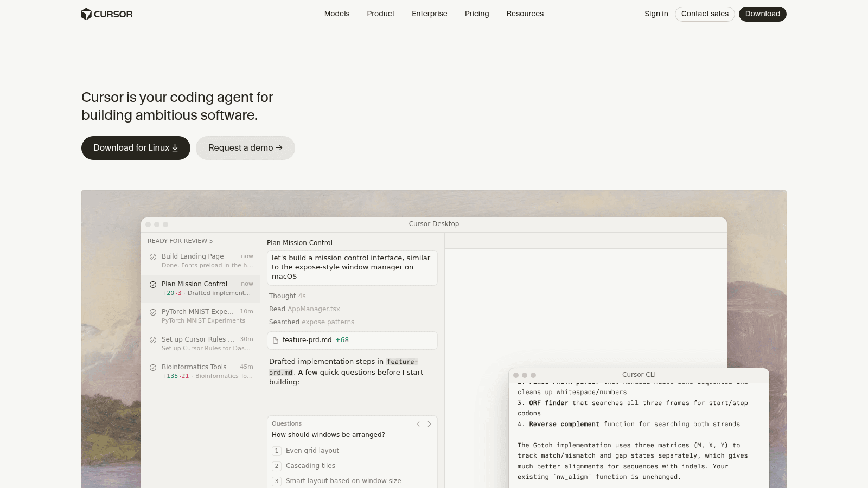Click the download arrow icon in Linux button
Viewport: 868px width, 488px height.
coord(175,148)
